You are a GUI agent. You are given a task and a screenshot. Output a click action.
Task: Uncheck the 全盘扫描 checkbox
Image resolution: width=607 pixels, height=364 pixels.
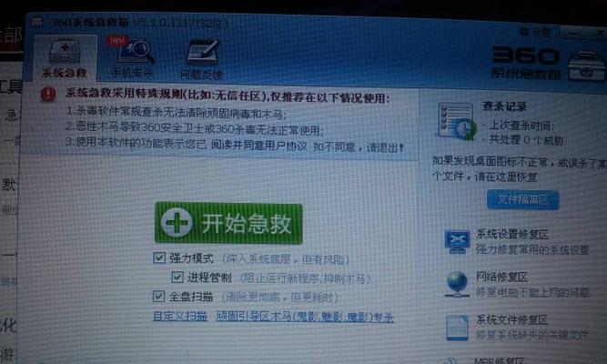158,297
